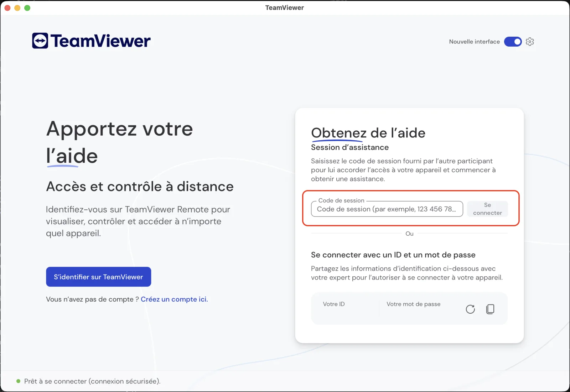Click the Votre ID field
570x392 pixels.
point(334,304)
